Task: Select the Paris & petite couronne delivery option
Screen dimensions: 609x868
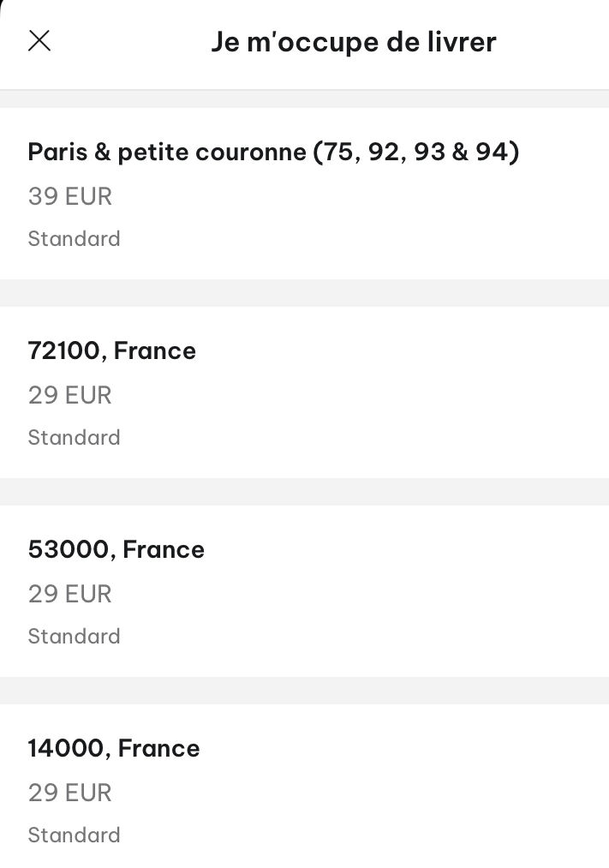Action: pyautogui.click(x=304, y=194)
